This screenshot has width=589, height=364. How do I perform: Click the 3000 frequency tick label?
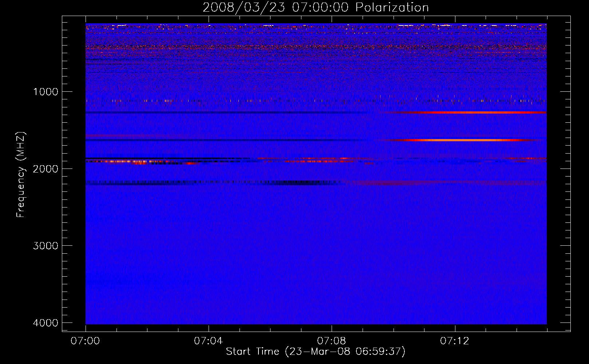point(46,246)
